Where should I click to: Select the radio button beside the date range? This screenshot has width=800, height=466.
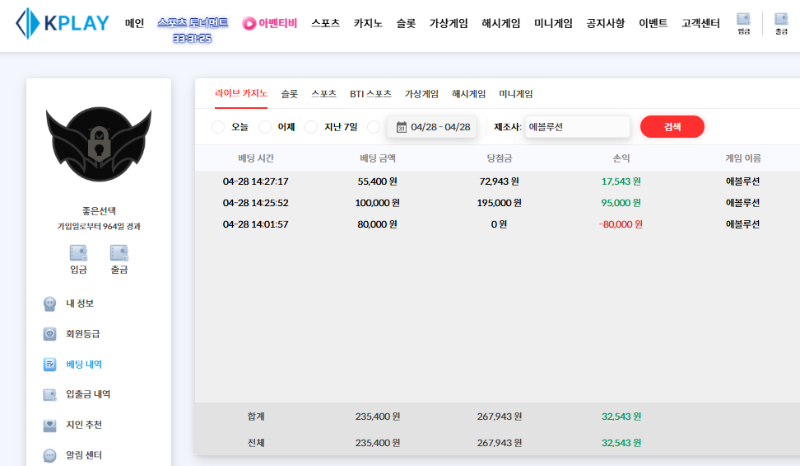coord(374,127)
